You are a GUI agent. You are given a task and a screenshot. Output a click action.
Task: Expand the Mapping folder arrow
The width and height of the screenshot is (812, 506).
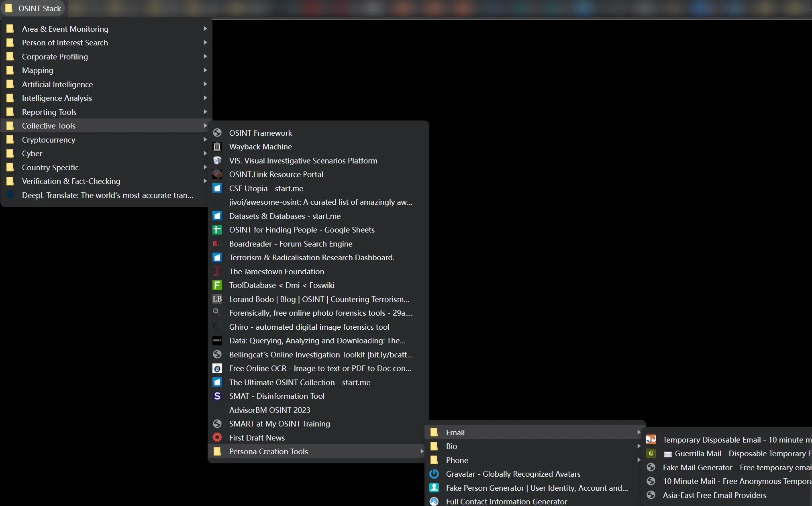(x=205, y=70)
